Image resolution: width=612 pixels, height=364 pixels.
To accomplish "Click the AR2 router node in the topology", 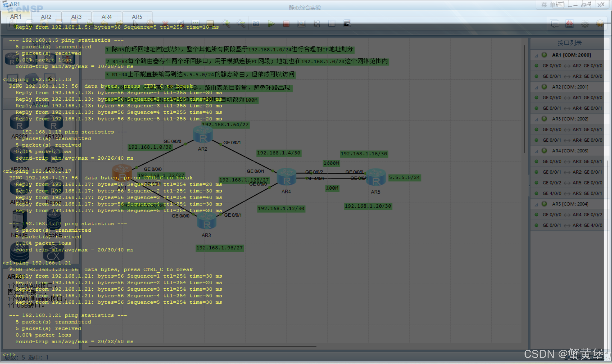I will click(x=203, y=135).
